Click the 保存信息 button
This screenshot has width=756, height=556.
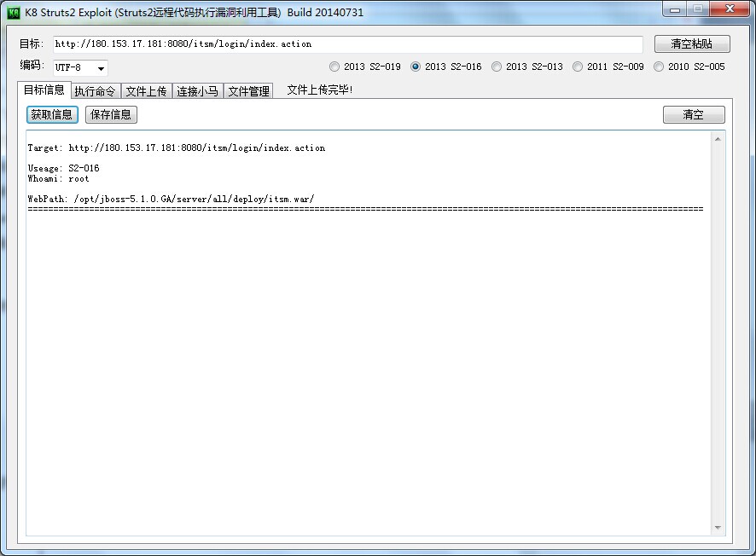click(x=112, y=114)
